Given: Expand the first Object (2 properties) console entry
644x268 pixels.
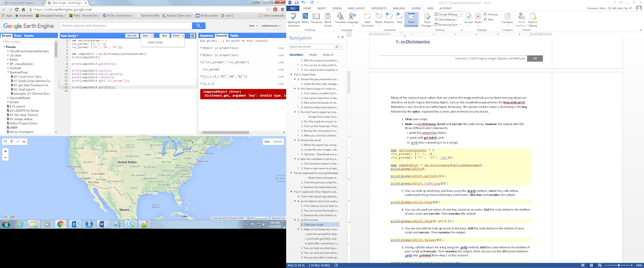Looking at the screenshot, I should [201, 48].
